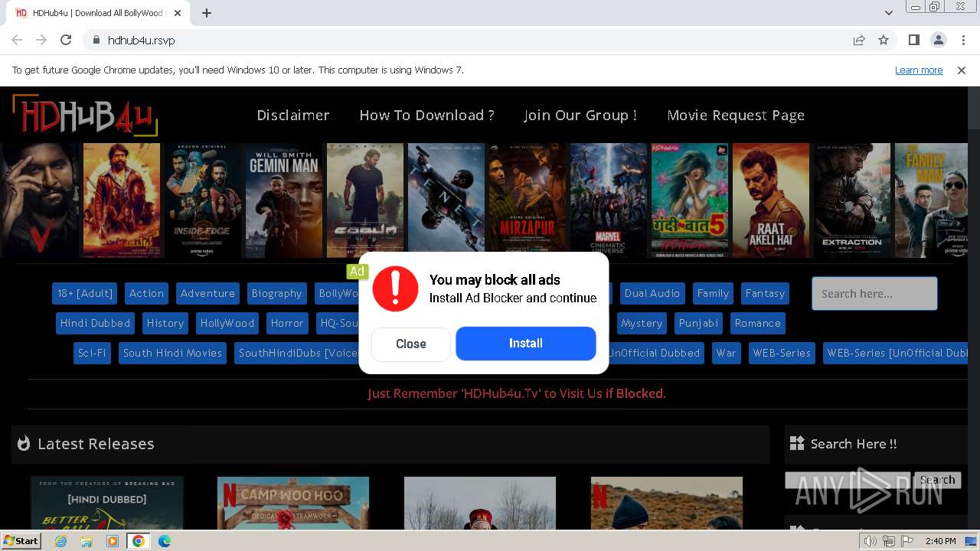Select the Punjabi category tag

tap(698, 323)
